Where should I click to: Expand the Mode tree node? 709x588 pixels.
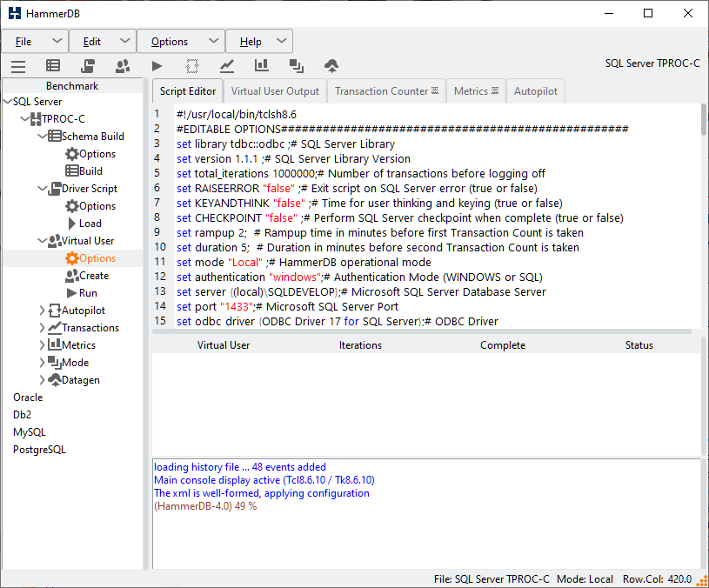(x=42, y=363)
